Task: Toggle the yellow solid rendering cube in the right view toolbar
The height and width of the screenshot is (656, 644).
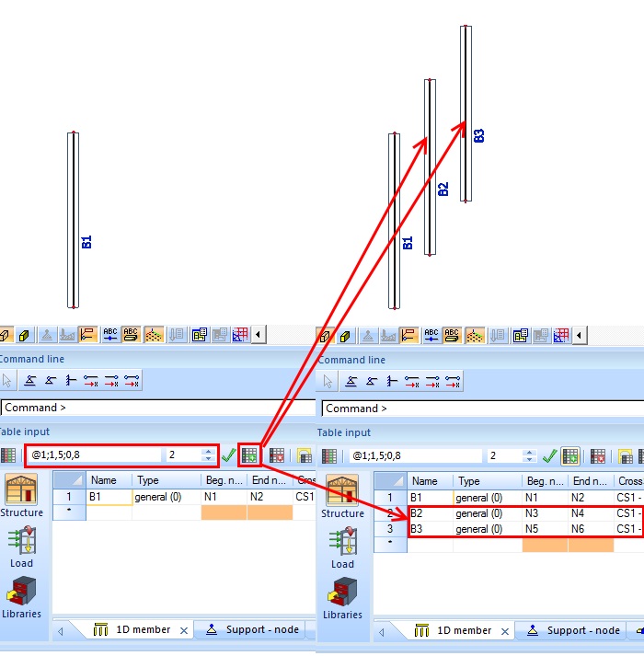Action: [342, 335]
